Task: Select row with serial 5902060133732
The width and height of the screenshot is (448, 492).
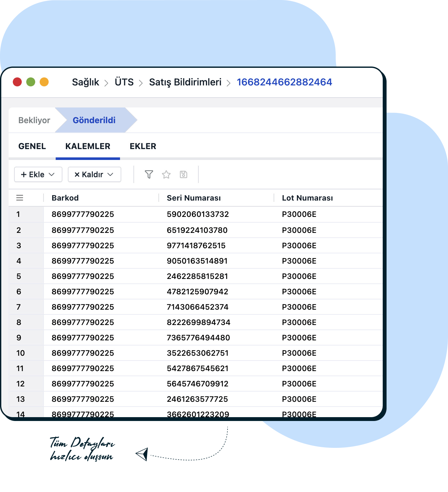Action: [198, 214]
